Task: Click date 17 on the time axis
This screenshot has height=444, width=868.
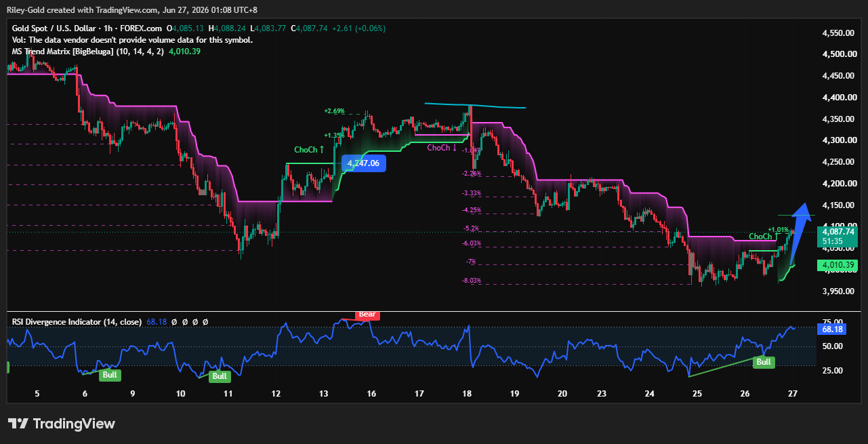Action: [x=419, y=394]
